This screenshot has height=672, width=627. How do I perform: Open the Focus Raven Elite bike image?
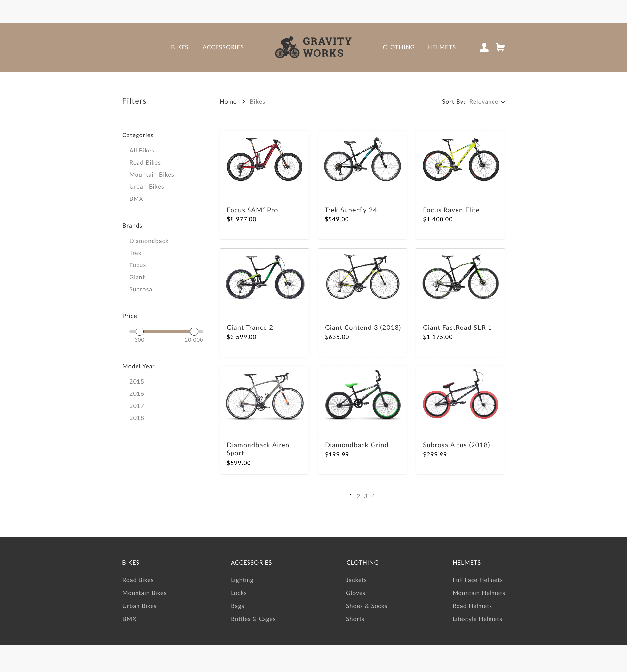pyautogui.click(x=460, y=160)
